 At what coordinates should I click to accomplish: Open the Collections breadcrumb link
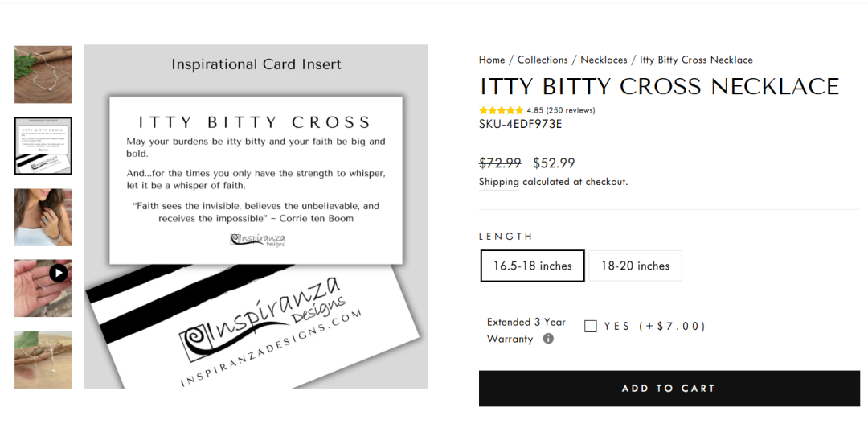(542, 60)
